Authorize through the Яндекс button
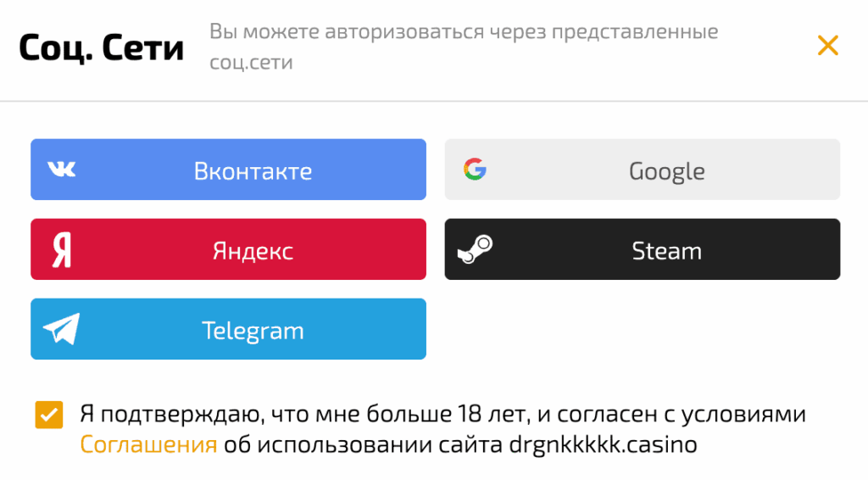 click(253, 250)
